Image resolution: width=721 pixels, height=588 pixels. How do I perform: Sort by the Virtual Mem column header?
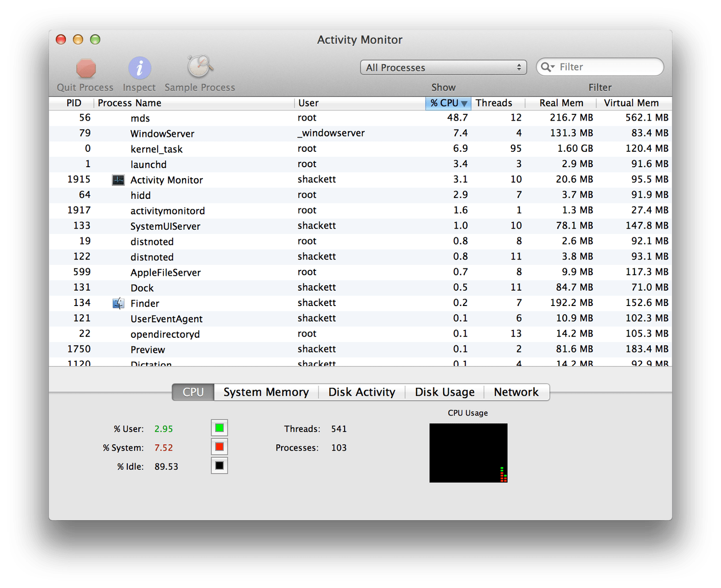[x=634, y=103]
